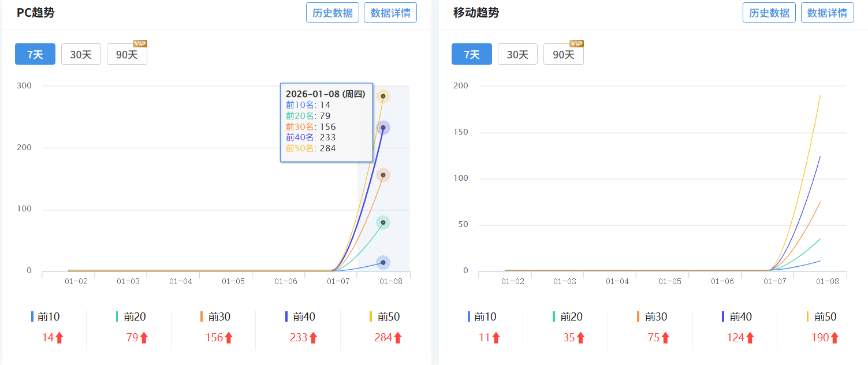The height and width of the screenshot is (365, 868).
Task: Click red up arrow beside PC 14
Action: pyautogui.click(x=59, y=338)
